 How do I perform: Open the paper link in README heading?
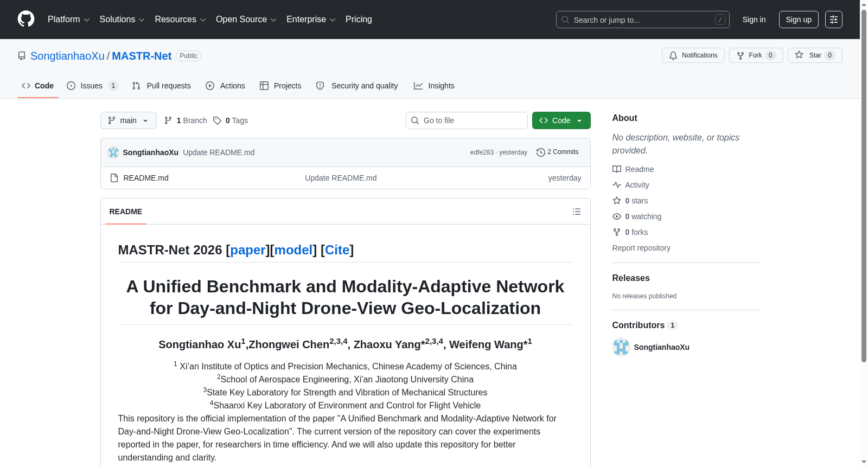coord(248,250)
